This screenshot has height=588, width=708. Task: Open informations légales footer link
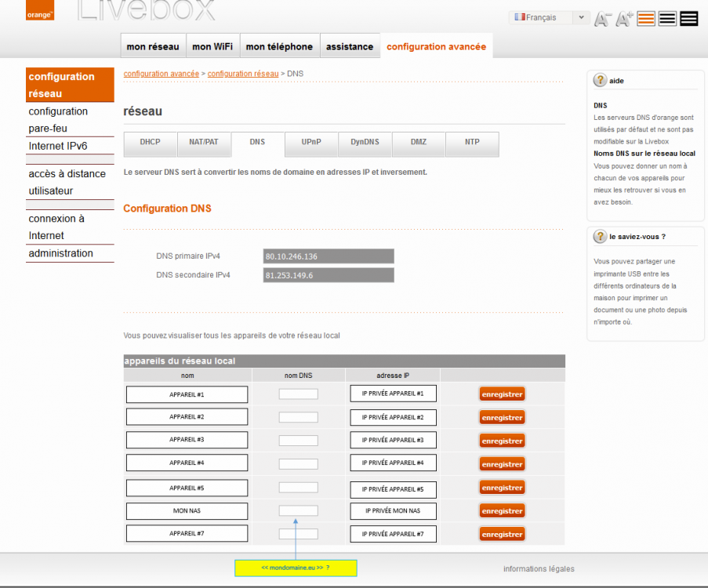tap(539, 569)
